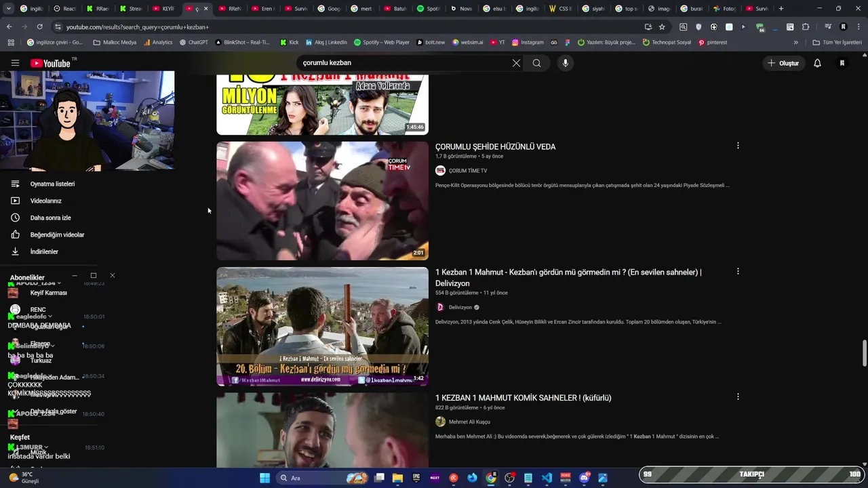This screenshot has width=868, height=488.
Task: Open the Delivizyon channel avatar
Action: [440, 307]
